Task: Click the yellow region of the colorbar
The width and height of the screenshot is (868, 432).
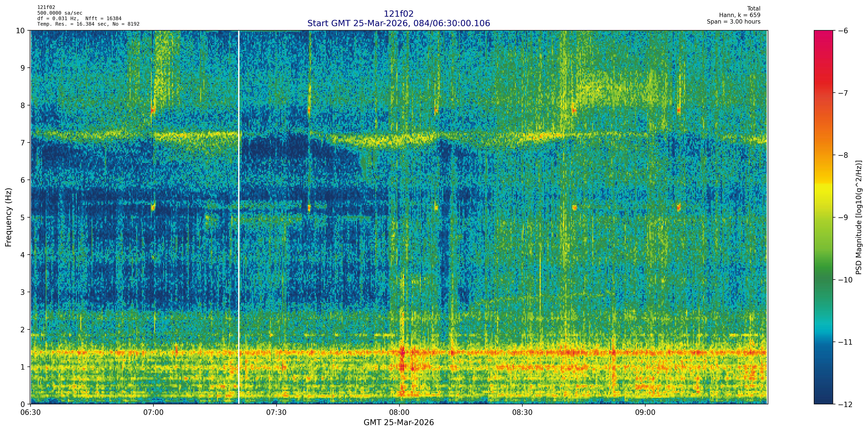Action: click(823, 192)
